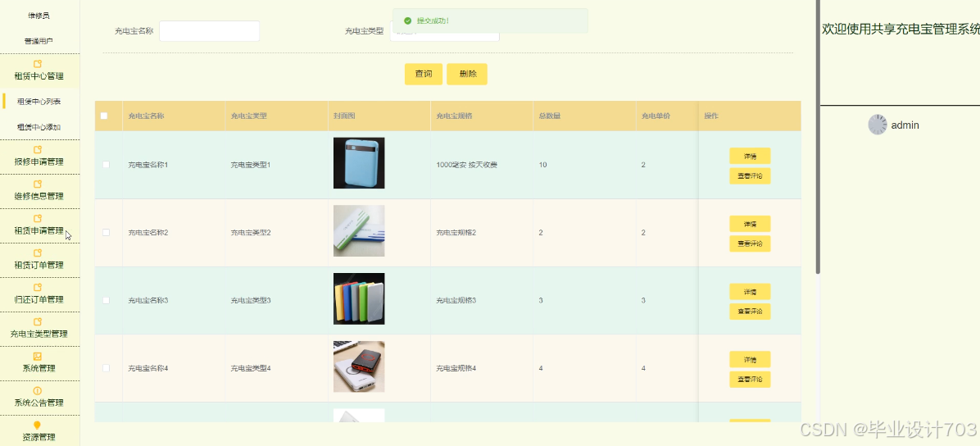Screen dimensions: 980x446
Task: Click the admin username text
Action: click(905, 125)
